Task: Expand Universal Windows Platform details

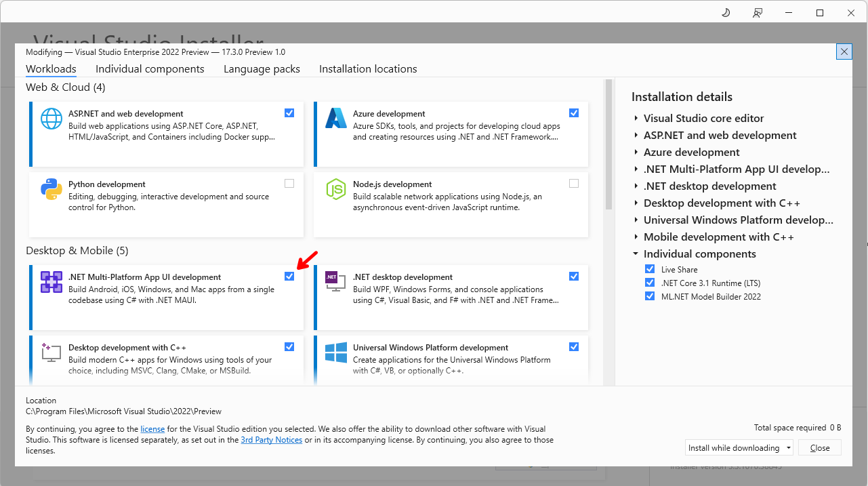Action: pyautogui.click(x=636, y=220)
